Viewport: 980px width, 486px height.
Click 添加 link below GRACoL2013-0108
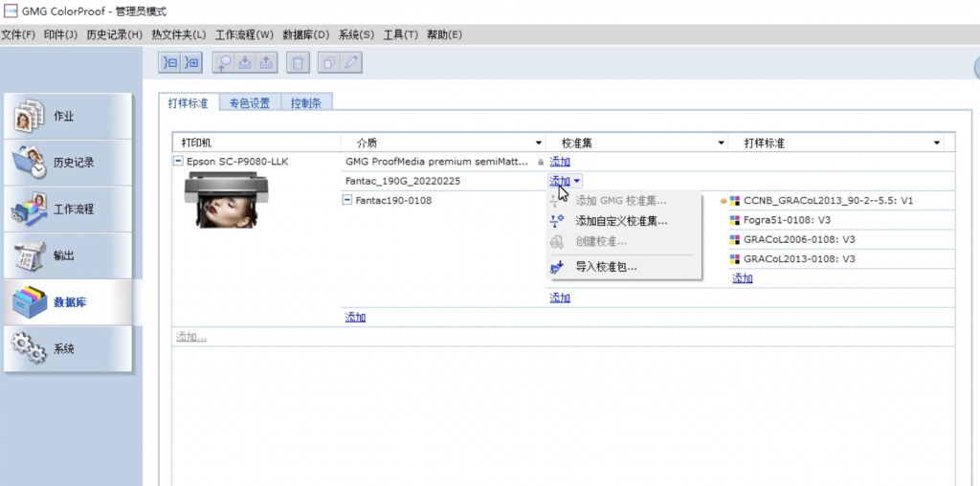click(743, 278)
